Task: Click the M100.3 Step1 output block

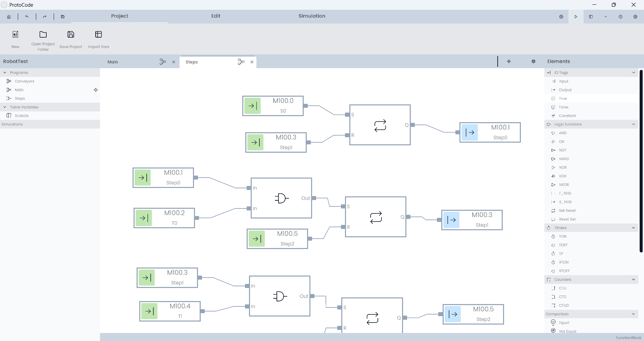Action: coord(472,220)
